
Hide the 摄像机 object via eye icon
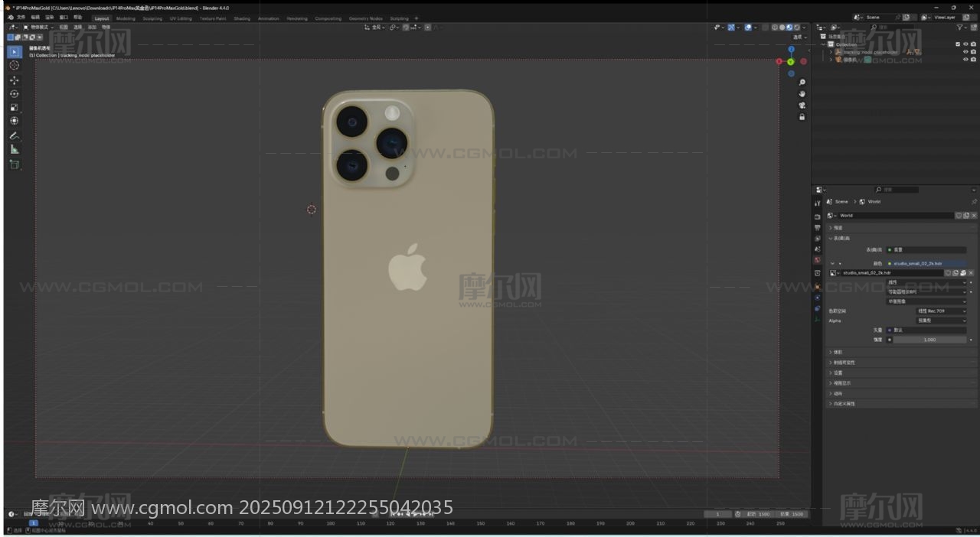coord(965,60)
